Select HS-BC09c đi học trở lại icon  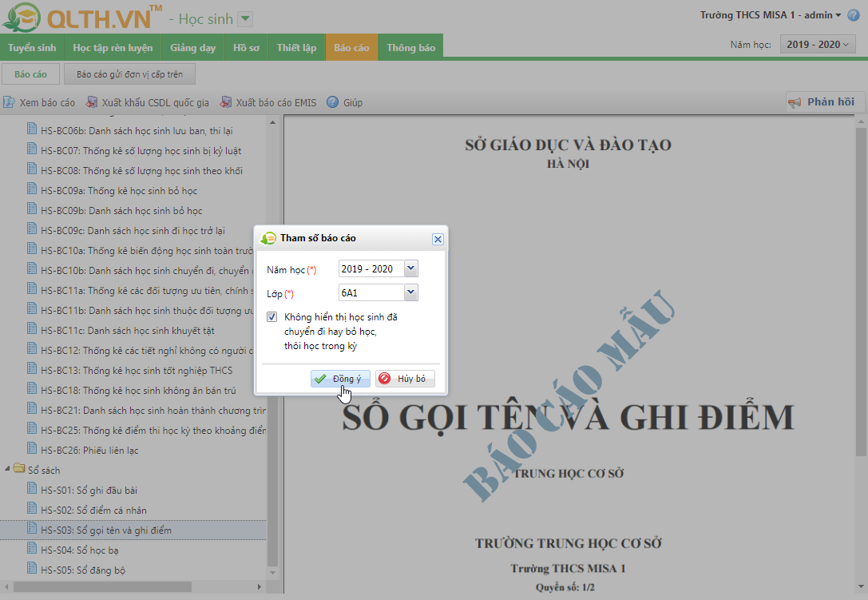32,228
